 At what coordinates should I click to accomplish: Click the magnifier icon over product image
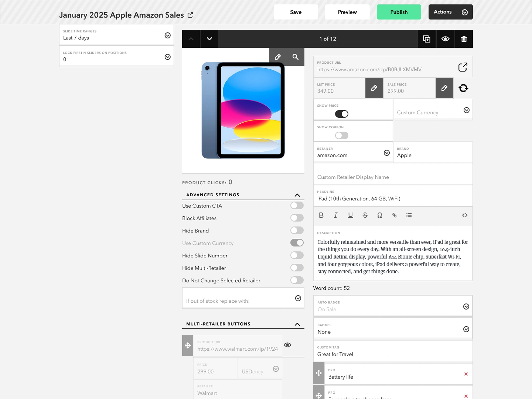pyautogui.click(x=295, y=57)
